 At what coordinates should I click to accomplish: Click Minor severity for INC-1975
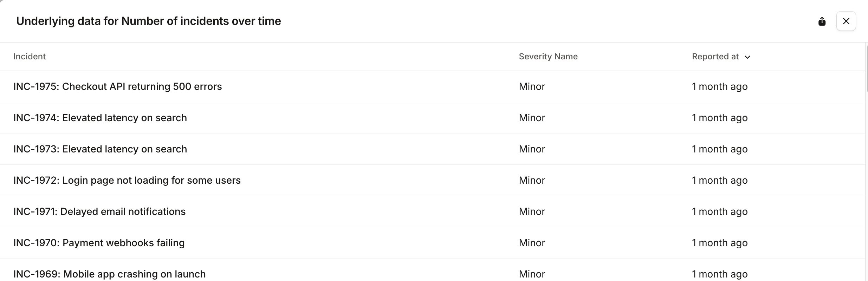click(x=532, y=86)
